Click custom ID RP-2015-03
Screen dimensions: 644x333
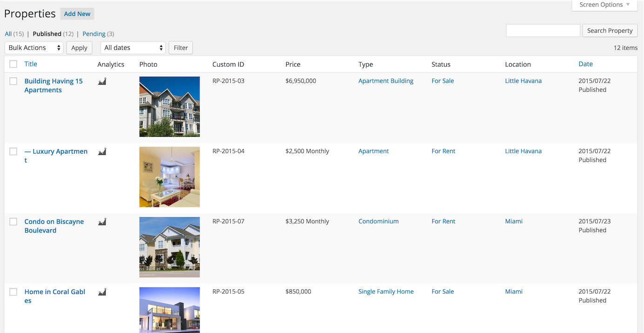tap(228, 81)
